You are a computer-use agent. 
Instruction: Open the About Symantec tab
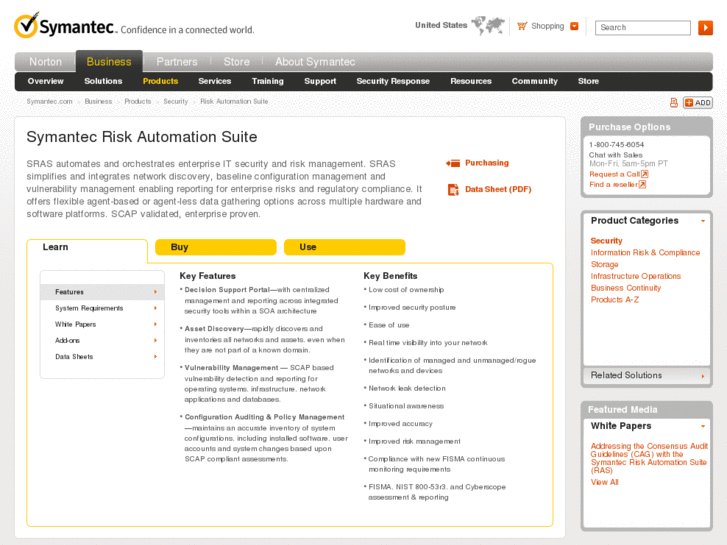coord(315,62)
